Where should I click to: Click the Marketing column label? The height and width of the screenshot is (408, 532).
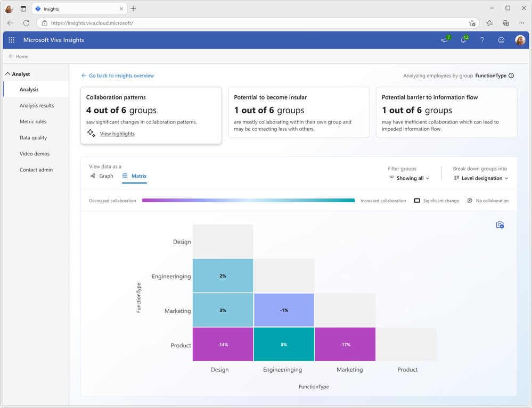point(349,370)
